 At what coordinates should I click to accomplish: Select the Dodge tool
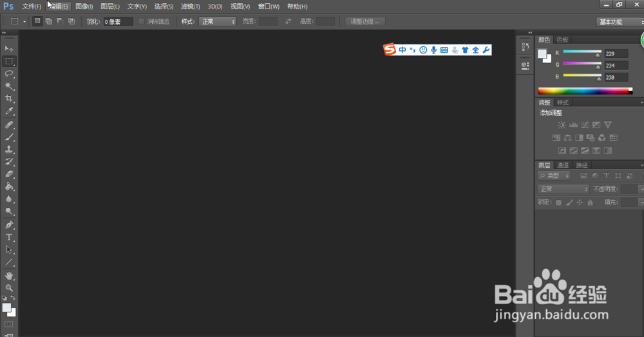[x=8, y=211]
